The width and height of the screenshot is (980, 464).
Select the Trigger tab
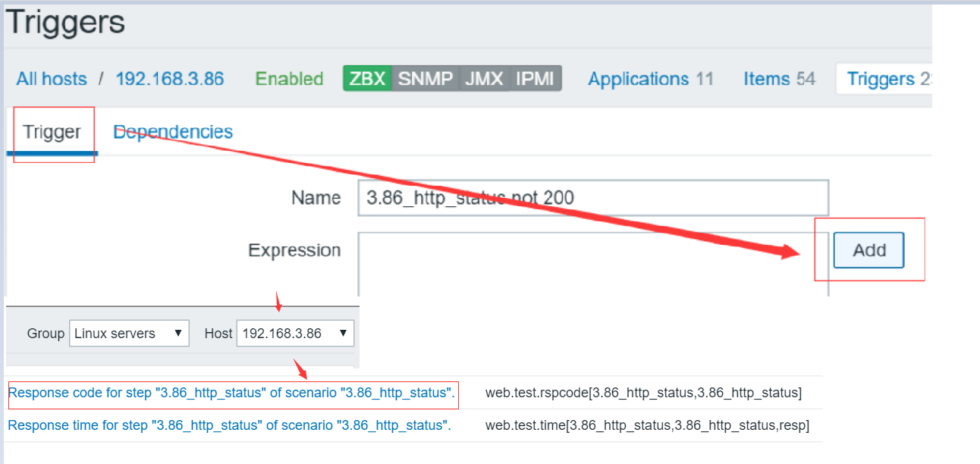(52, 132)
